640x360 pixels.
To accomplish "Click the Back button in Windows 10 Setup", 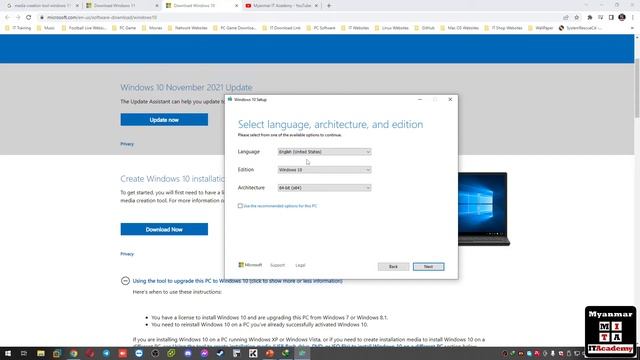I will (x=393, y=267).
